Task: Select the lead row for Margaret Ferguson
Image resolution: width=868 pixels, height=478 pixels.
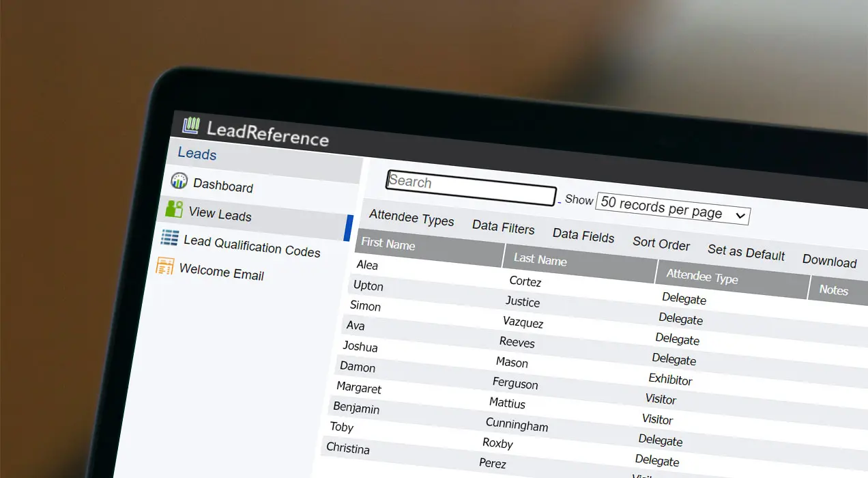Action: tap(478, 386)
